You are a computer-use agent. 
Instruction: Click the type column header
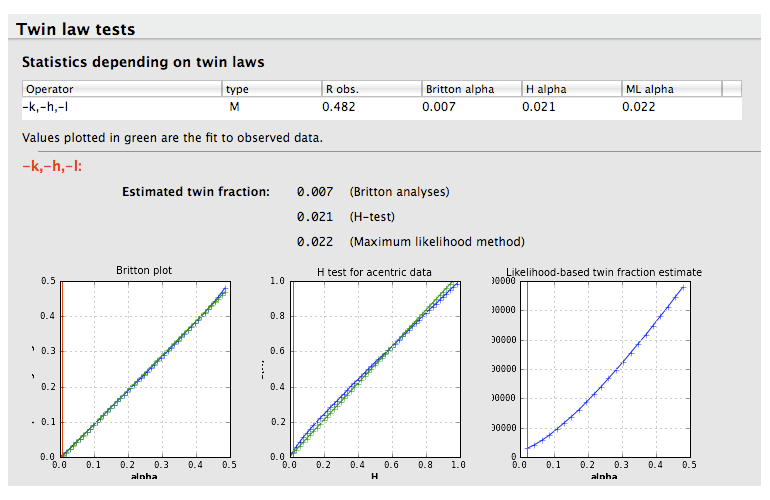pos(271,89)
